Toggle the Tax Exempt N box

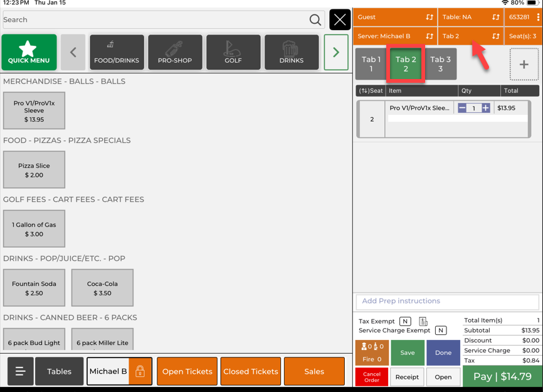[x=405, y=321]
